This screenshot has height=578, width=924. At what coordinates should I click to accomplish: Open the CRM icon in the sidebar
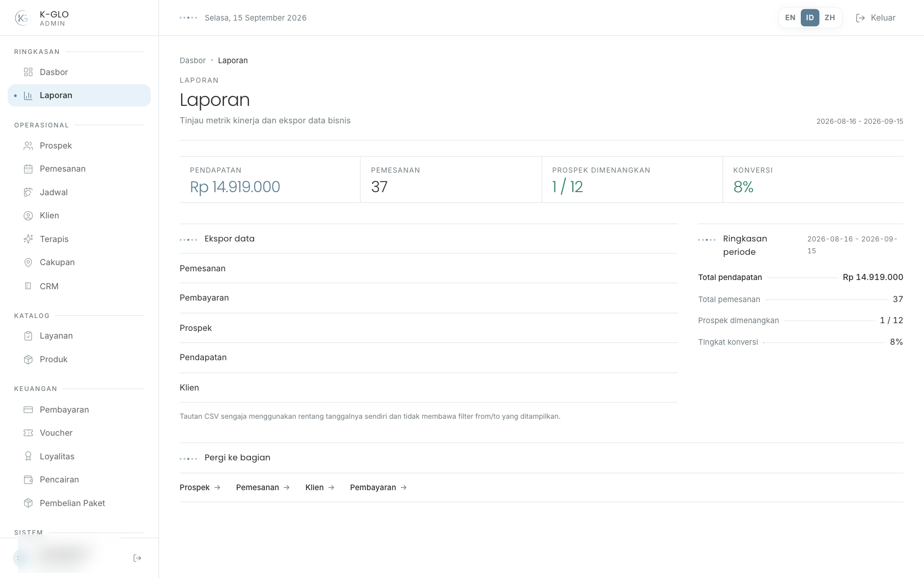pos(28,286)
